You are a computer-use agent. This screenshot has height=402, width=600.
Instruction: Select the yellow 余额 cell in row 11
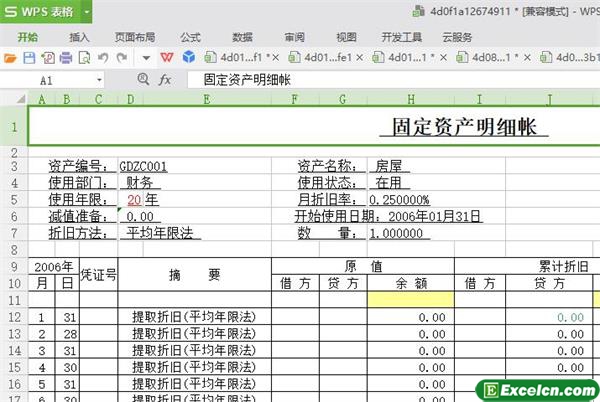411,299
